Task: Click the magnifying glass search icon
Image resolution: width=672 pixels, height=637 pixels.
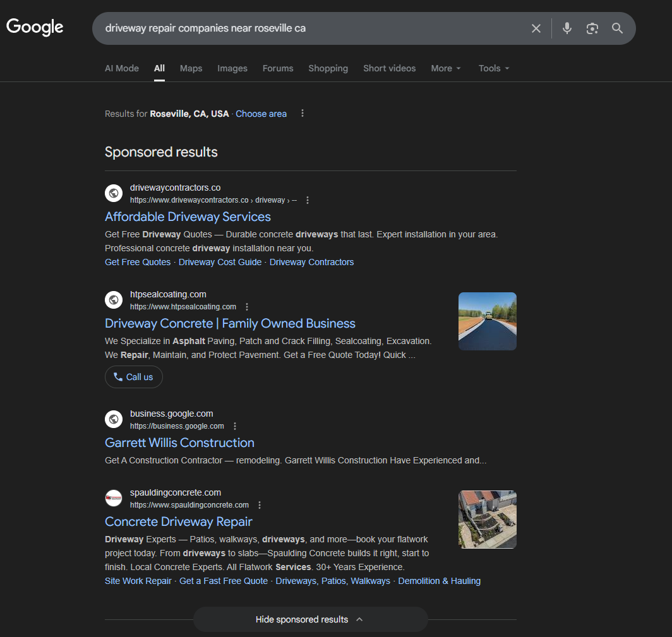Action: click(x=617, y=28)
